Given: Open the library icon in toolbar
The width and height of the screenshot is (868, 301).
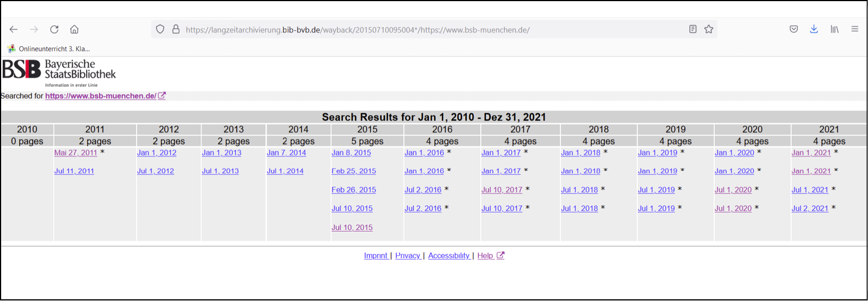Looking at the screenshot, I should click(x=834, y=29).
